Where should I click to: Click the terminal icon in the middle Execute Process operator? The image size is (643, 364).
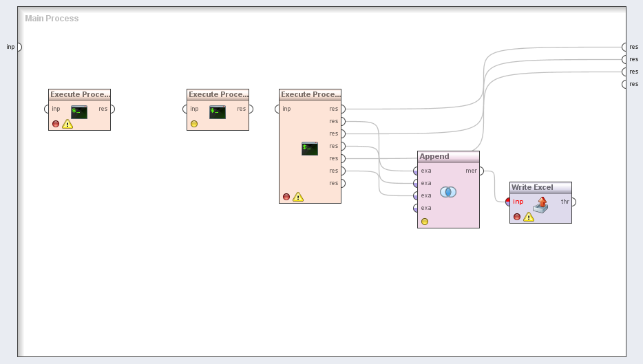218,112
